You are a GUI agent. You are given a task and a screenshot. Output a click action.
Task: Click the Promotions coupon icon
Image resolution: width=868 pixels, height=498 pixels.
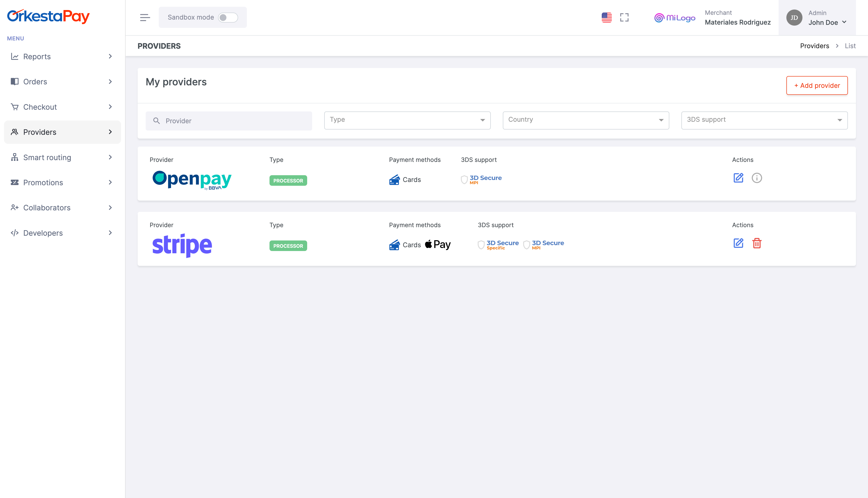(15, 182)
